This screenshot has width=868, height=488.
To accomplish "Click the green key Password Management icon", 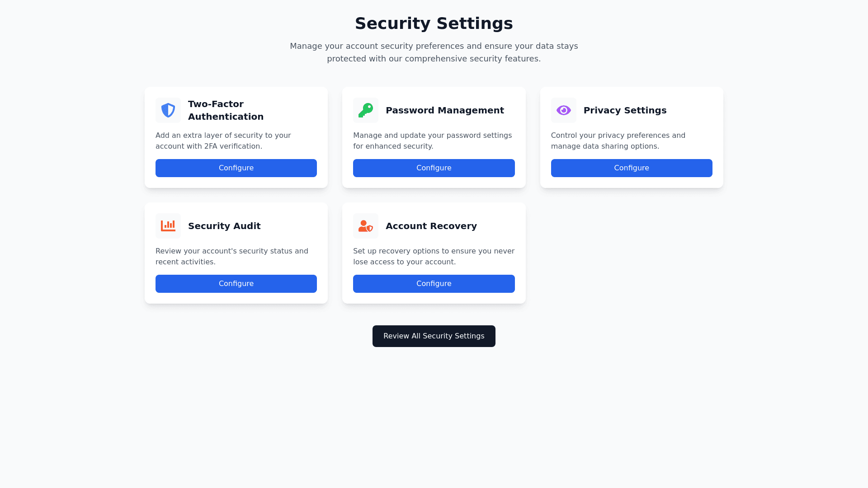I will pyautogui.click(x=366, y=110).
